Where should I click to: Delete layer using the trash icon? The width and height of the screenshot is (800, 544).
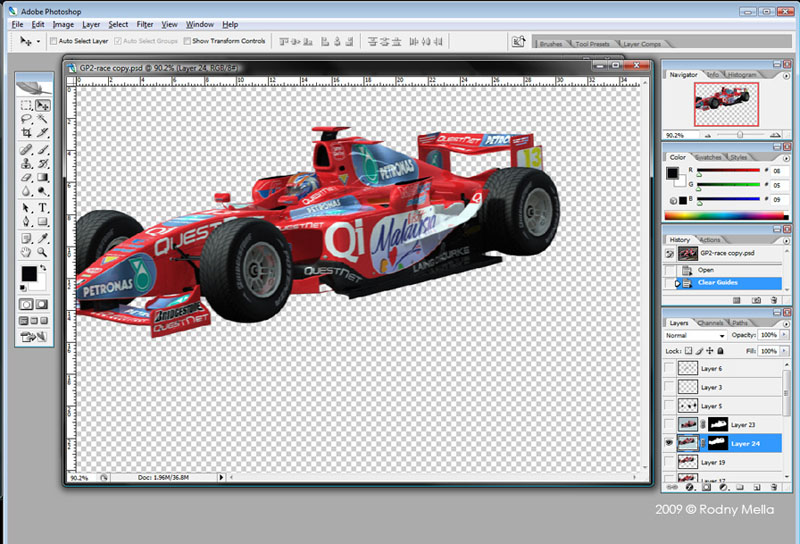(774, 487)
